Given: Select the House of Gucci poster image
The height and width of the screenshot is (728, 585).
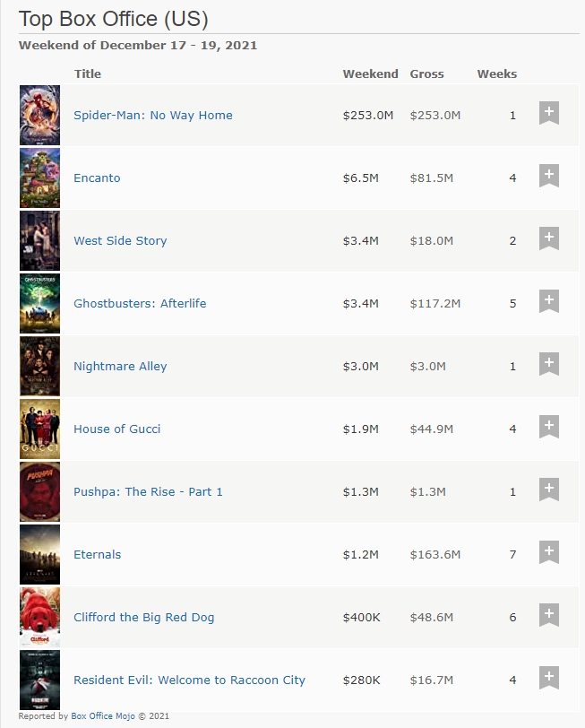Looking at the screenshot, I should (x=40, y=429).
